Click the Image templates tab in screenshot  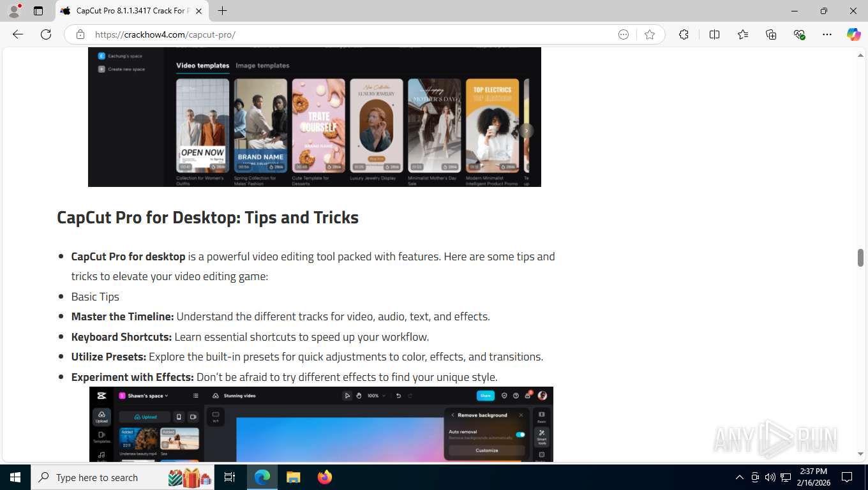(262, 66)
